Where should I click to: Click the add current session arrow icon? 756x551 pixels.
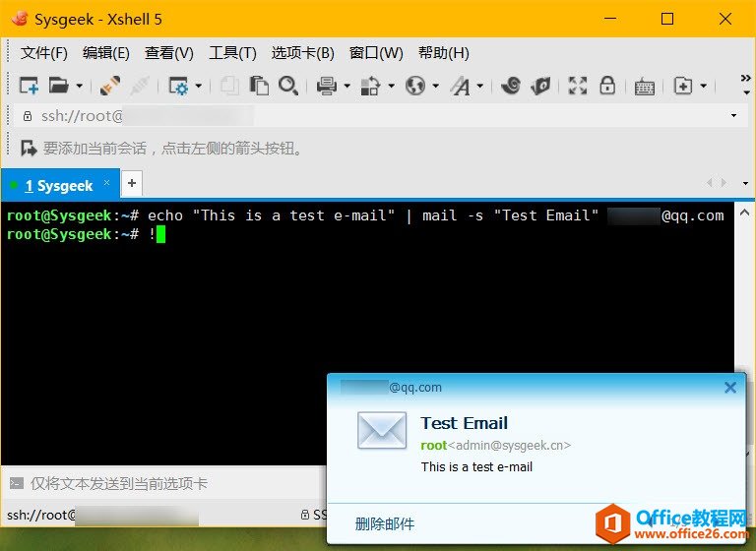click(x=29, y=149)
